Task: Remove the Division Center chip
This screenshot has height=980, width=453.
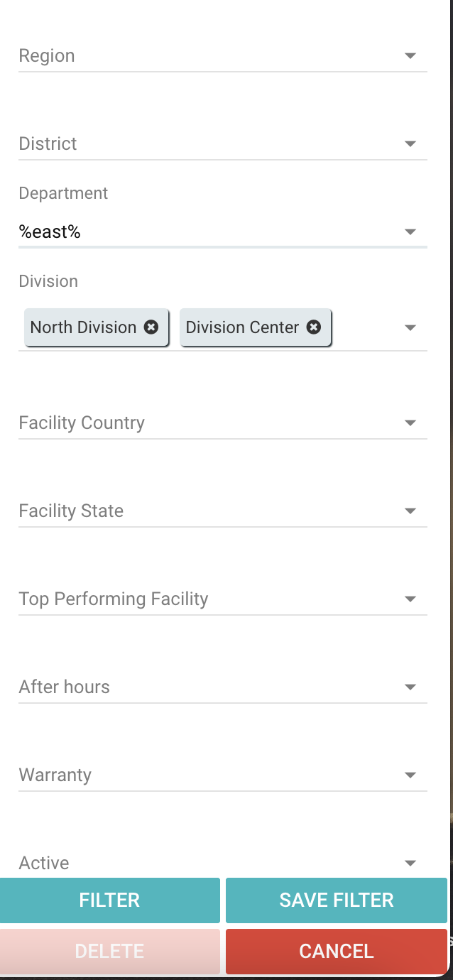Action: tap(314, 327)
